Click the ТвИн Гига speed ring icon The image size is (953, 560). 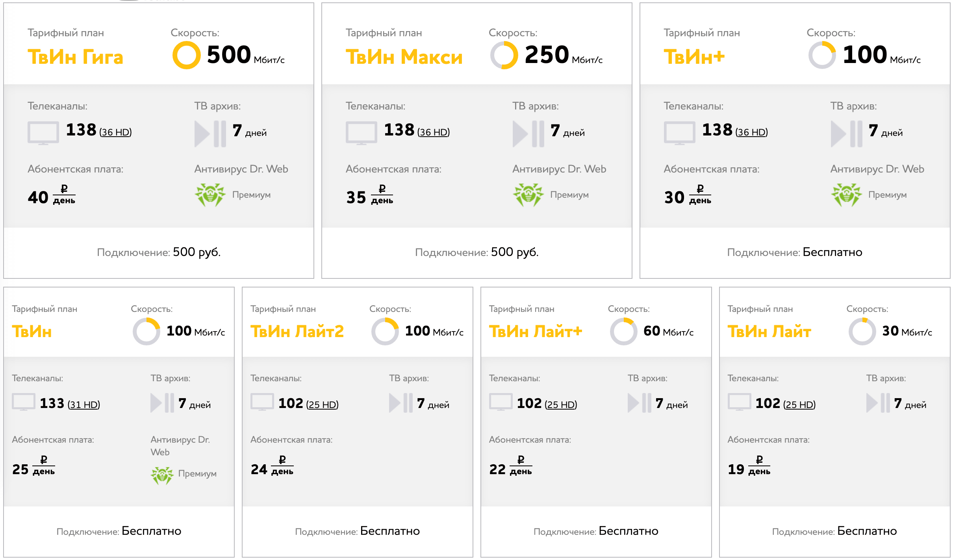pos(187,55)
